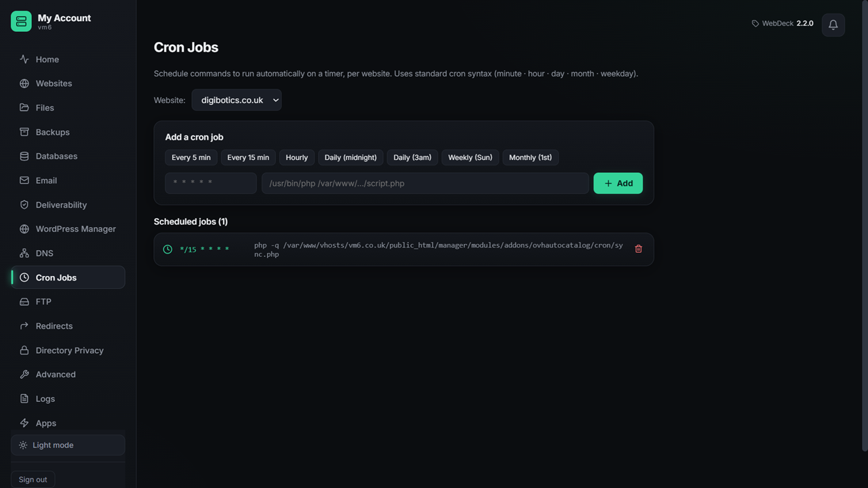Click the Home pulse icon
The height and width of the screenshot is (488, 868).
pos(24,60)
